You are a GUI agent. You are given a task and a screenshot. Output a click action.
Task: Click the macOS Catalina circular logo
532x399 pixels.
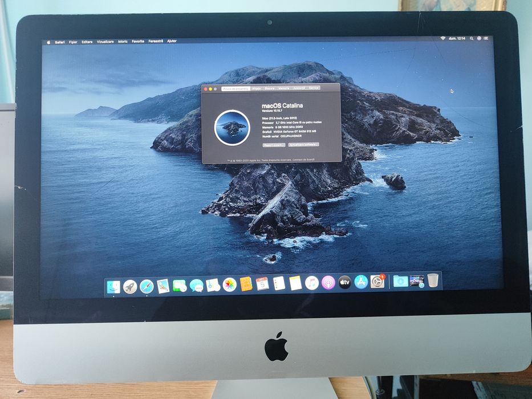[233, 128]
